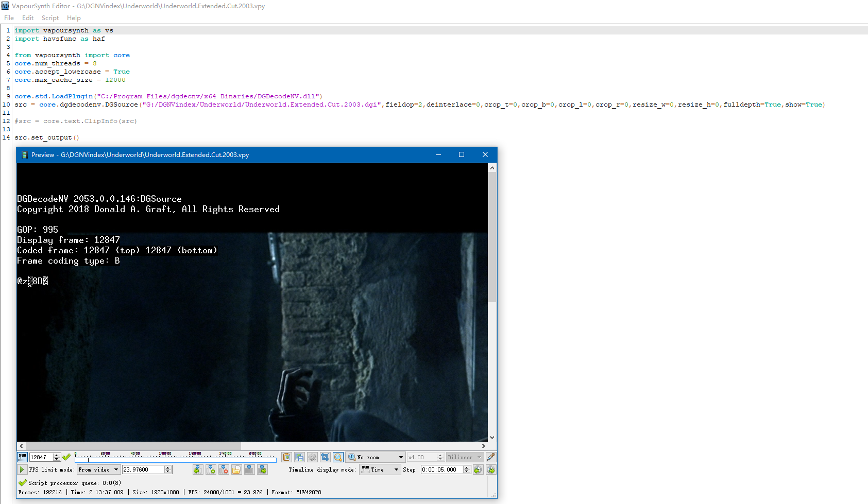The width and height of the screenshot is (868, 504).
Task: Click the 'src.set_output()' code line
Action: point(47,137)
